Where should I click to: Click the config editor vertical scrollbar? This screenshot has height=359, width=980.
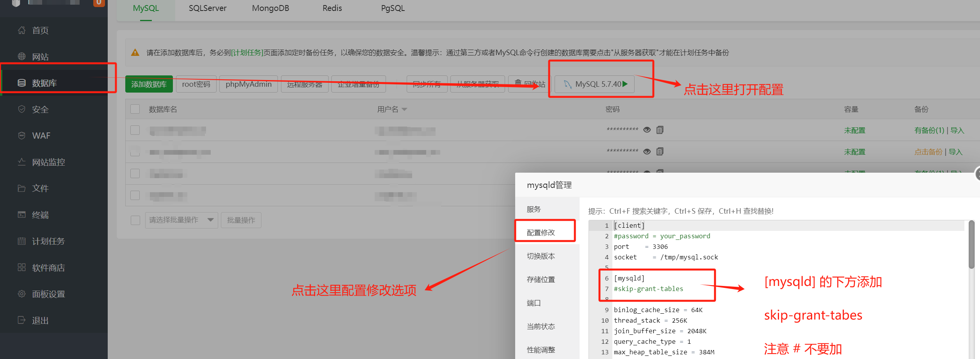click(x=971, y=245)
